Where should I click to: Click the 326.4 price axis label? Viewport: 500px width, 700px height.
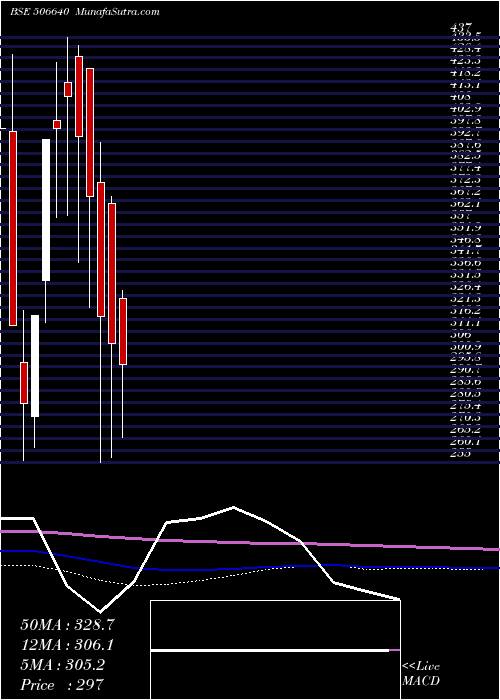pyautogui.click(x=466, y=288)
